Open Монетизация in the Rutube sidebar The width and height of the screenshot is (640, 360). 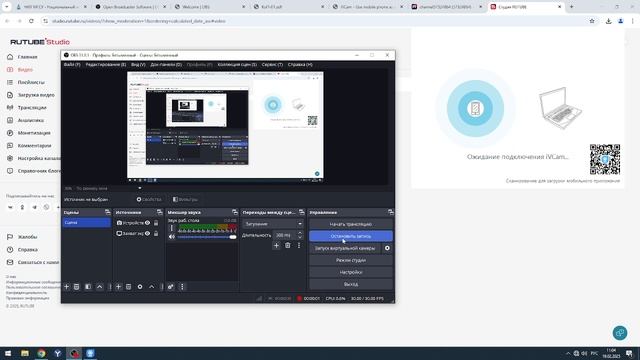click(x=34, y=133)
